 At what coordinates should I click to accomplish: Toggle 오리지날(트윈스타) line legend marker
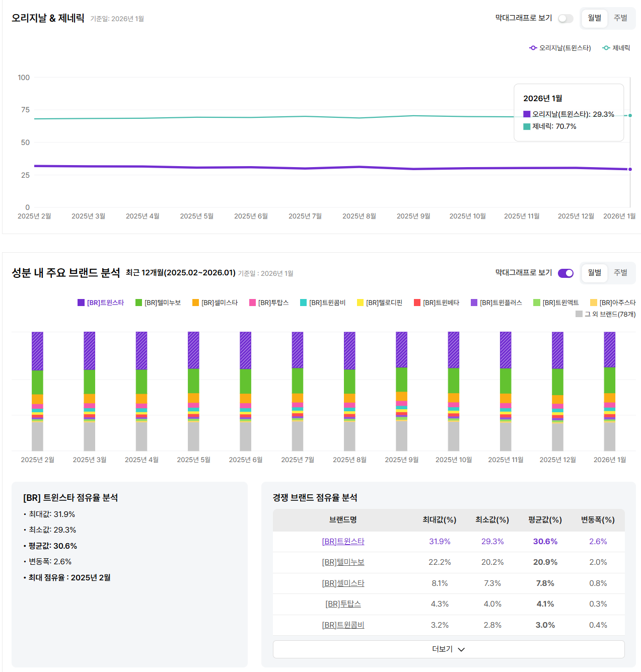click(533, 48)
